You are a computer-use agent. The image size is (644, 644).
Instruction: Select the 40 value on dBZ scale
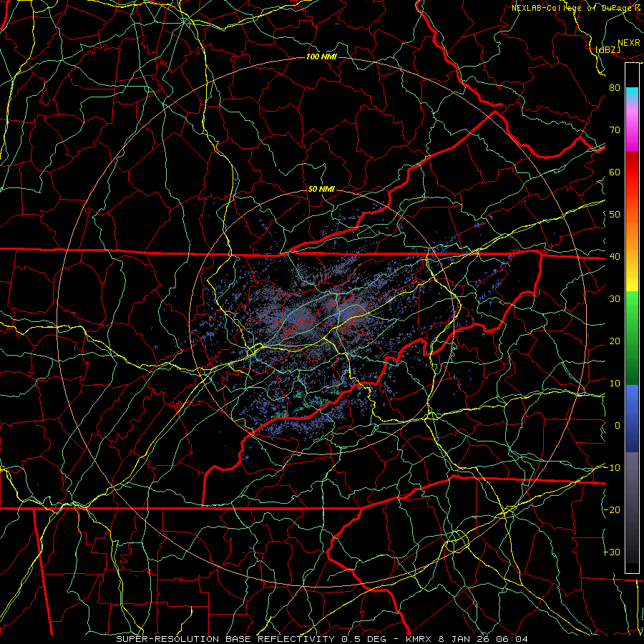615,257
